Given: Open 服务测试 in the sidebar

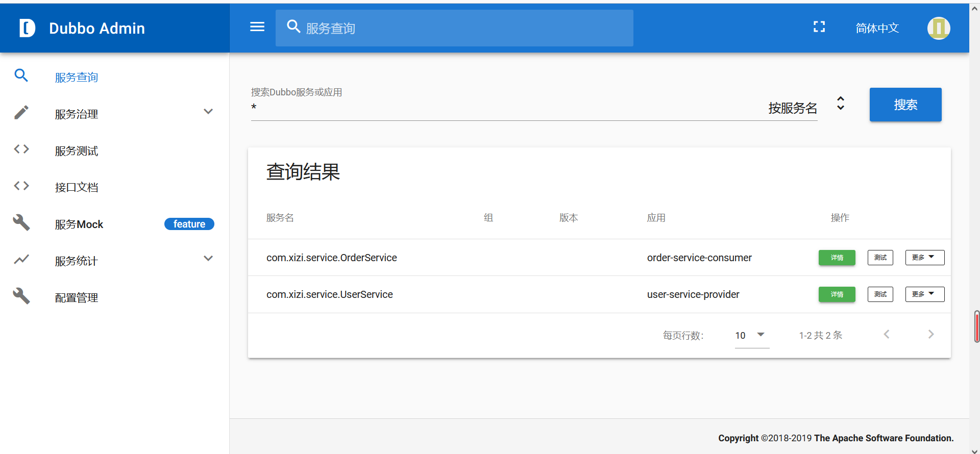Looking at the screenshot, I should pyautogui.click(x=115, y=150).
